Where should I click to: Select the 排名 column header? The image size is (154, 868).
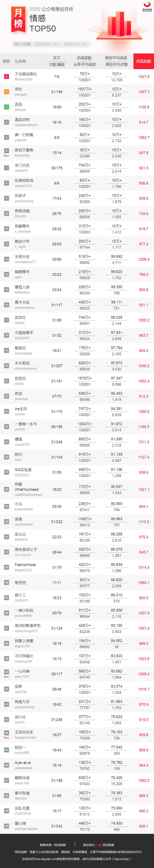tap(6, 61)
